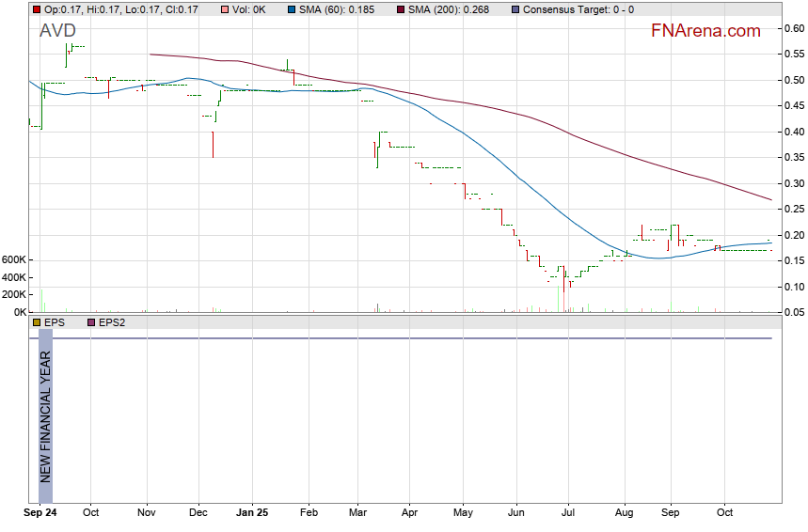
Task: Select the Jul label on time axis
Action: tap(568, 513)
